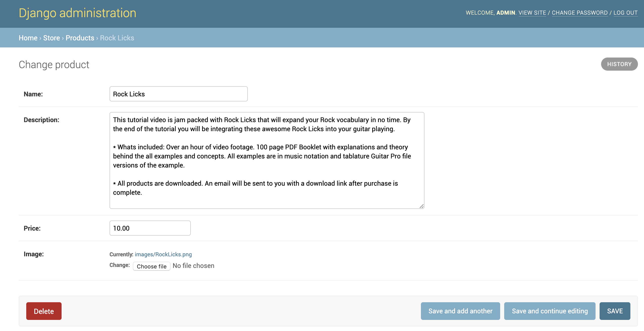Click the images/RocksLicks.png image link
The image size is (644, 331).
tap(163, 254)
